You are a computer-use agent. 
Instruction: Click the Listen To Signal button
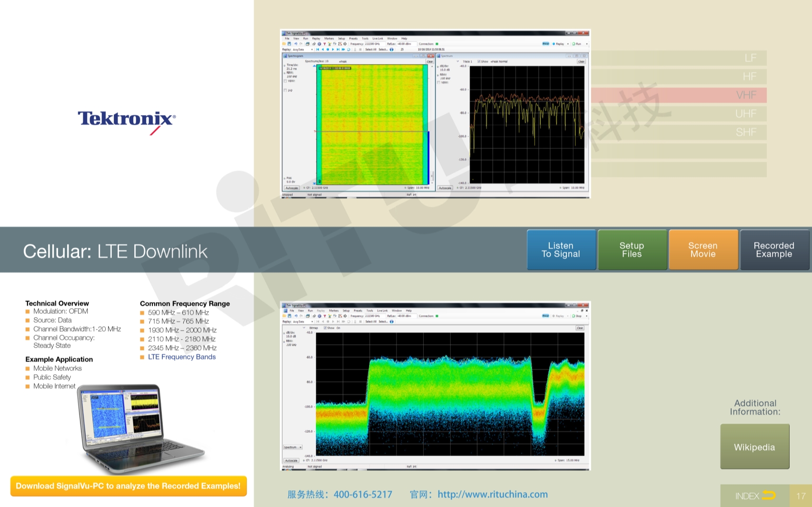[561, 250]
